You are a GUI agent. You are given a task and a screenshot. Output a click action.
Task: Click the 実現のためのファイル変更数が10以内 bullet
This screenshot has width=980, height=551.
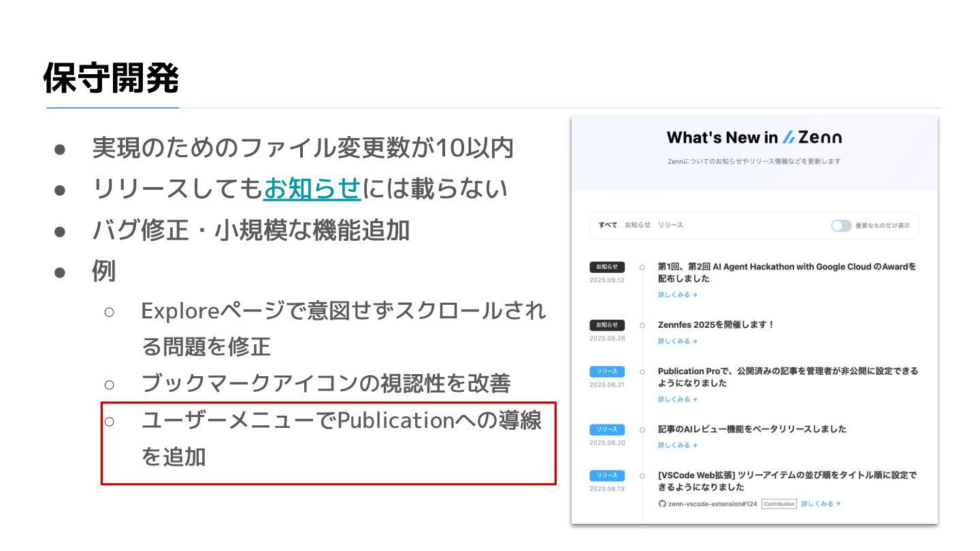pyautogui.click(x=303, y=148)
